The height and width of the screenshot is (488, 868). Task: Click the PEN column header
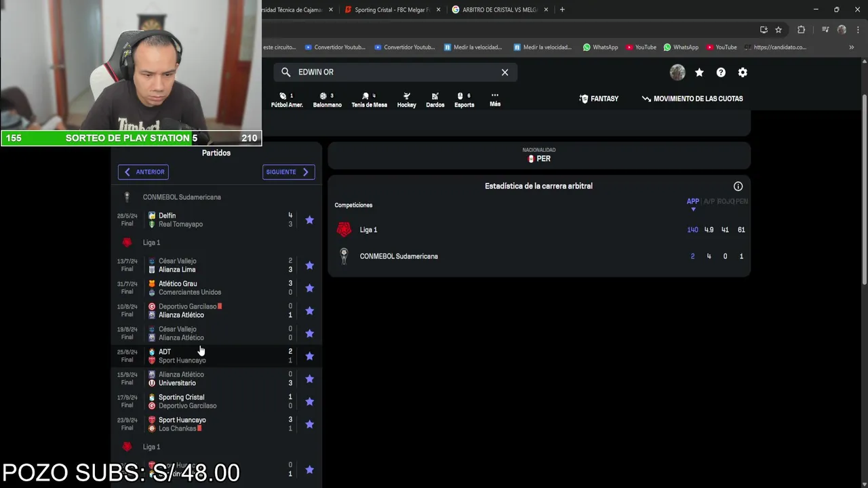click(x=742, y=201)
